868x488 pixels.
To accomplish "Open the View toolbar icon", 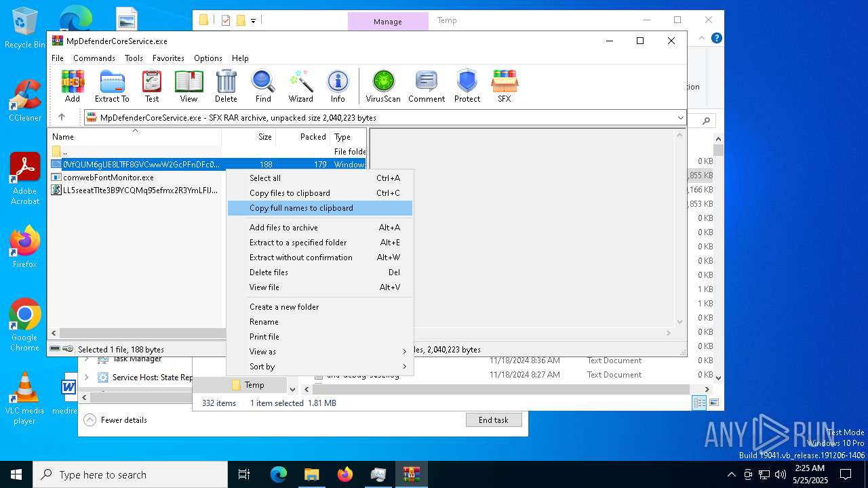I will pyautogui.click(x=189, y=86).
